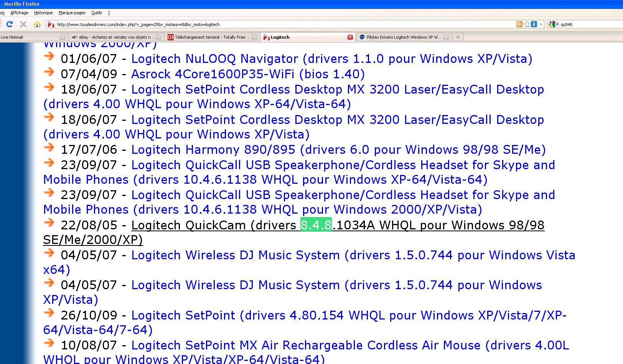Open the Outils menu
The width and height of the screenshot is (623, 364).
[96, 12]
